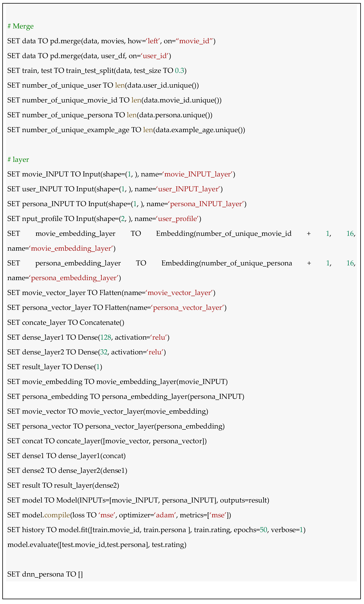Image resolution: width=364 pixels, height=604 pixels.
Task: Click the 'mse' loss string in compile
Action: [x=107, y=515]
